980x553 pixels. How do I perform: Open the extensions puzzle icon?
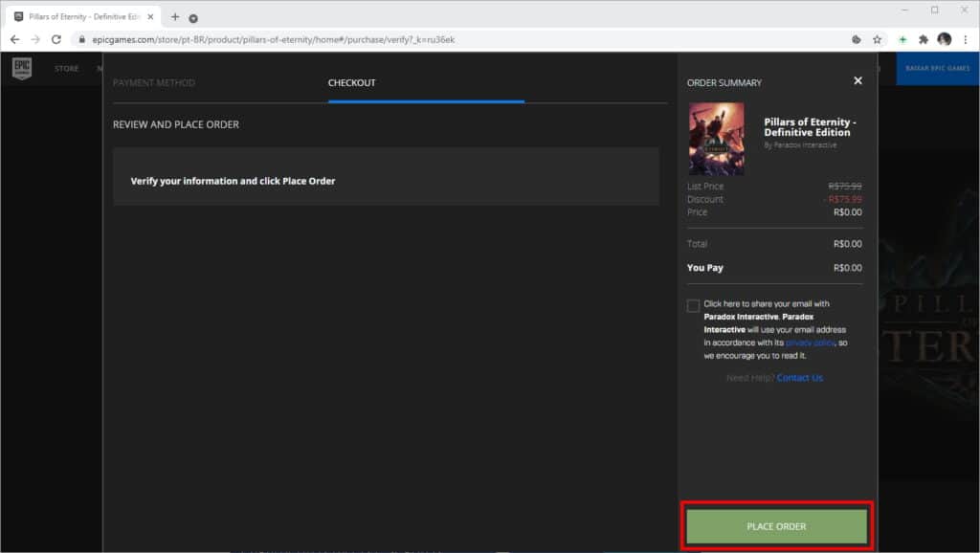(x=924, y=39)
